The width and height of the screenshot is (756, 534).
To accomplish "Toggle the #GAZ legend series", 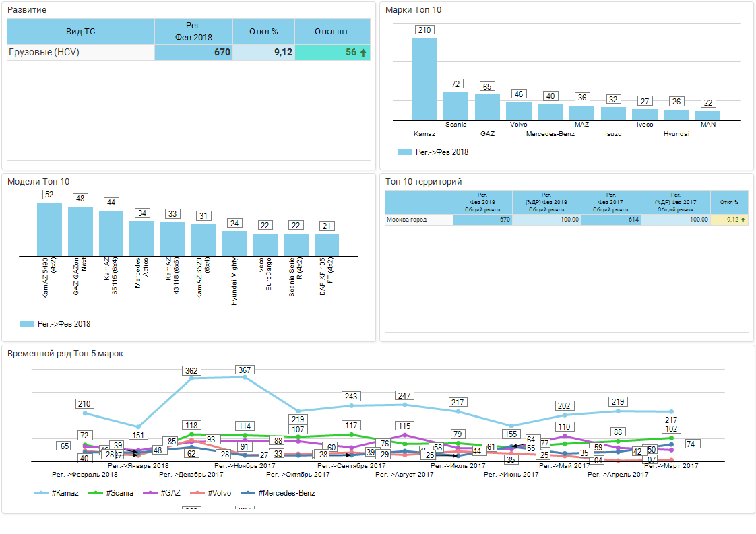I will point(162,492).
